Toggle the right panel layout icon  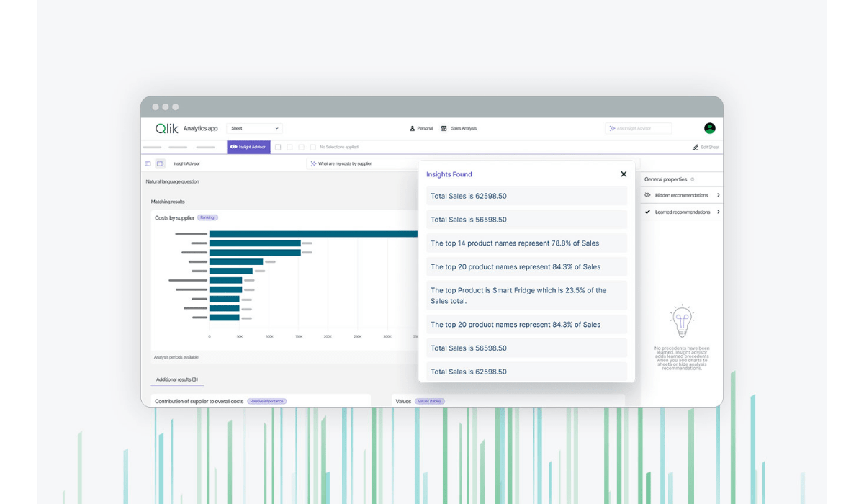coord(160,163)
